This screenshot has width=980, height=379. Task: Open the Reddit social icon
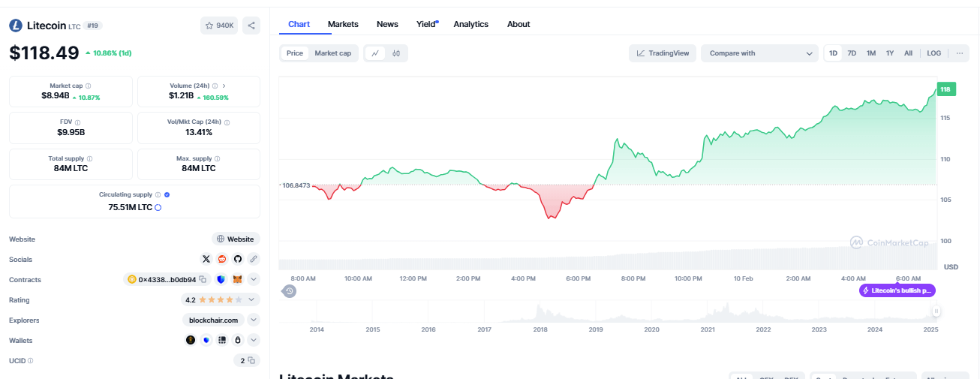pos(222,259)
